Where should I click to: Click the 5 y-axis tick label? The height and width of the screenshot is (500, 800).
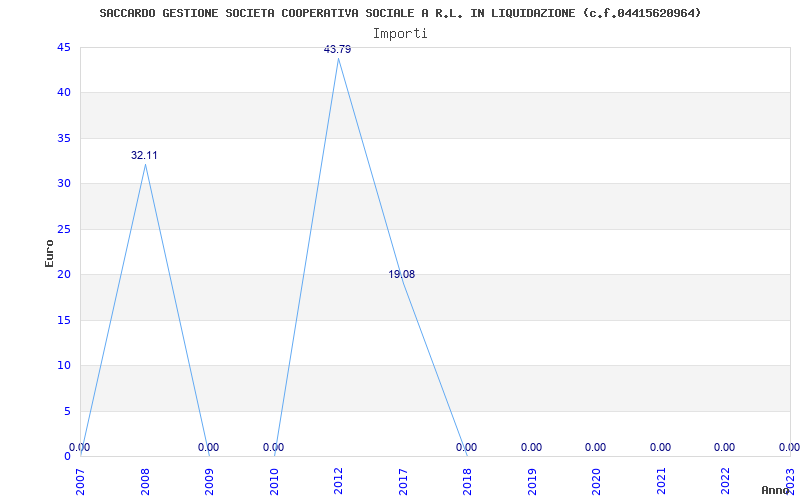pos(67,411)
